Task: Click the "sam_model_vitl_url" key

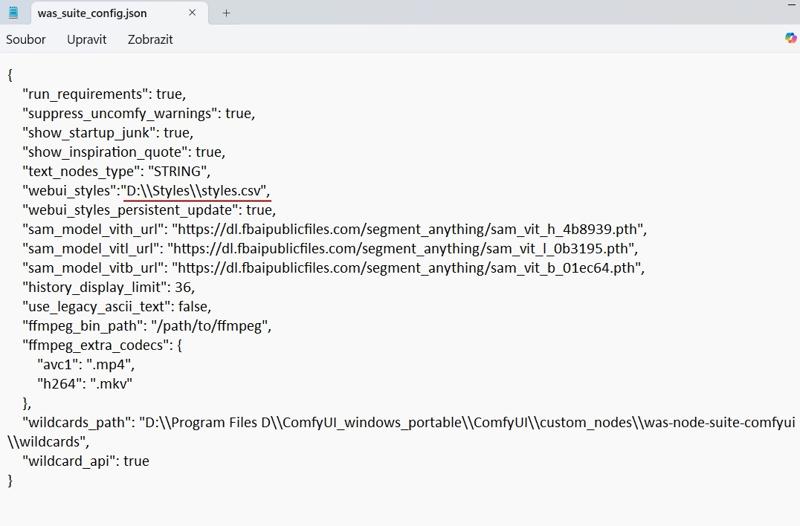Action: click(x=91, y=249)
